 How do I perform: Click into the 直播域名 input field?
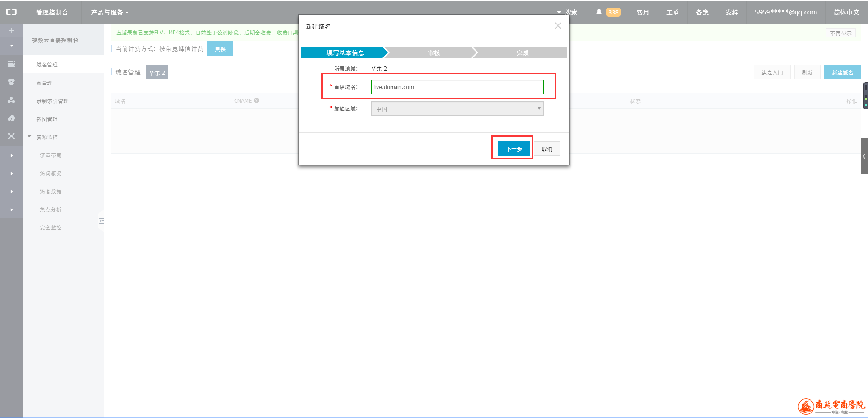(x=457, y=87)
